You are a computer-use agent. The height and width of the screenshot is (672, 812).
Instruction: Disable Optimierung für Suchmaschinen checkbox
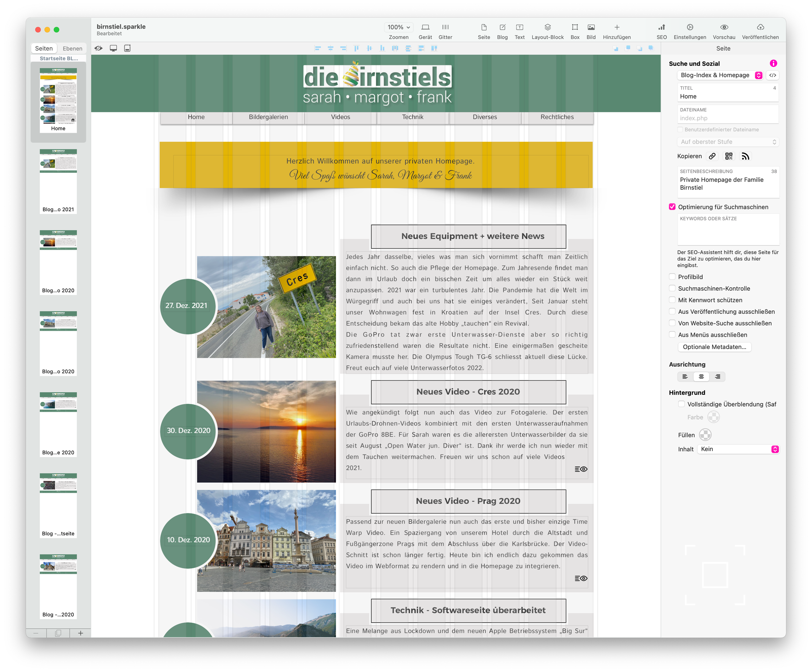[672, 207]
